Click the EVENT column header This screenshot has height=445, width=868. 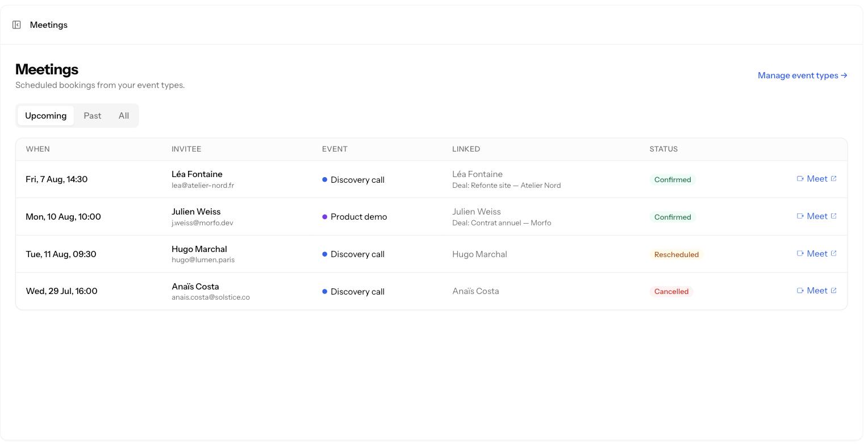pyautogui.click(x=335, y=149)
